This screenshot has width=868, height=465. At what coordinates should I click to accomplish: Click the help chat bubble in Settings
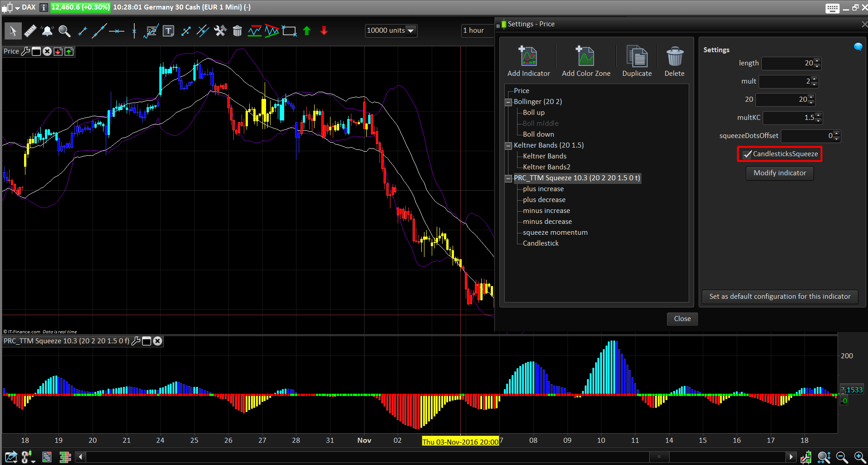click(x=858, y=46)
